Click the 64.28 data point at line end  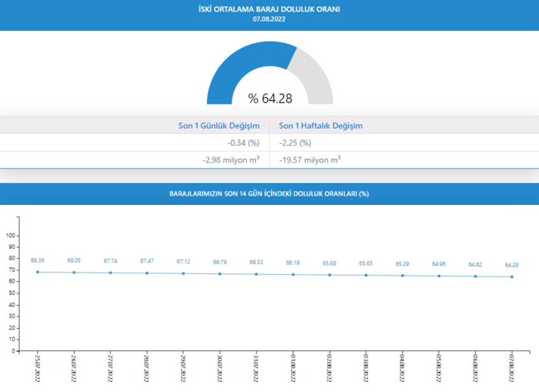511,276
